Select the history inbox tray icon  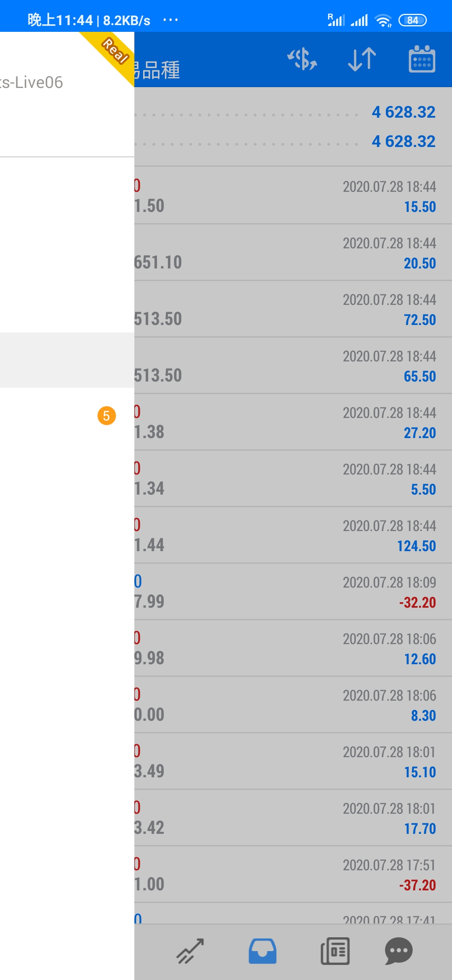coord(262,951)
